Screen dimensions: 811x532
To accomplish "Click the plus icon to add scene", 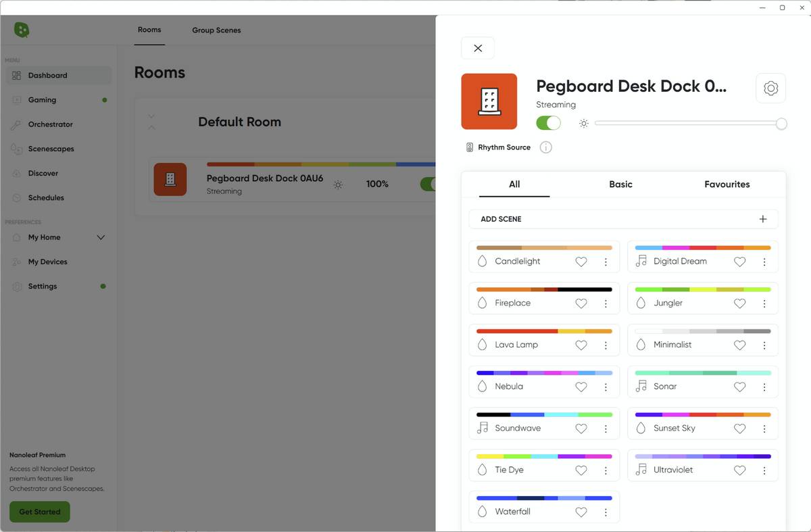I will [x=763, y=219].
